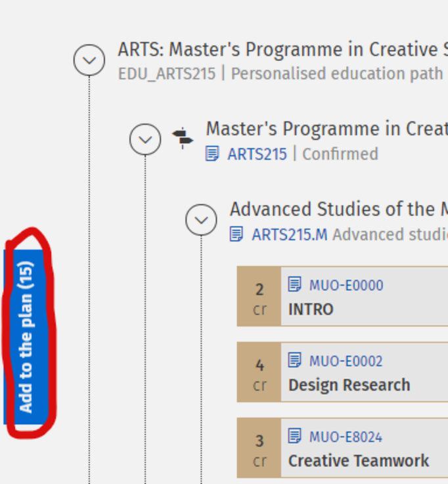This screenshot has width=448, height=484.
Task: Open the MUO-E0000 course code link
Action: pos(346,285)
